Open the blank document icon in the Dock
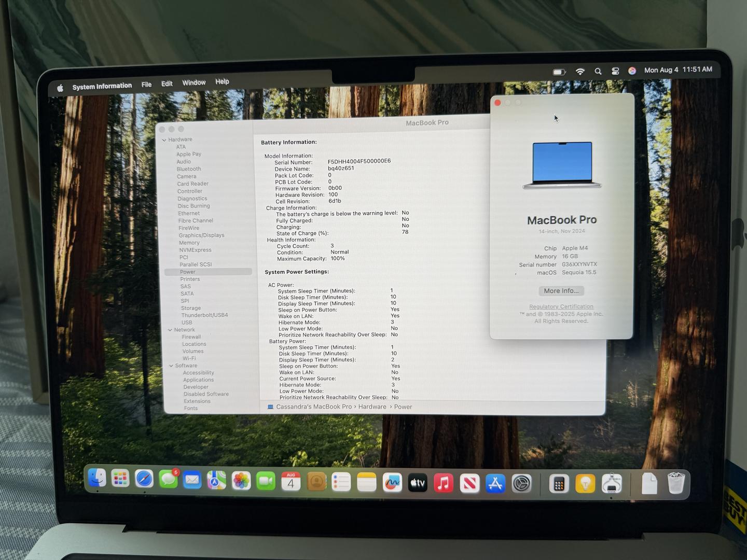The image size is (747, 560). coord(649,483)
